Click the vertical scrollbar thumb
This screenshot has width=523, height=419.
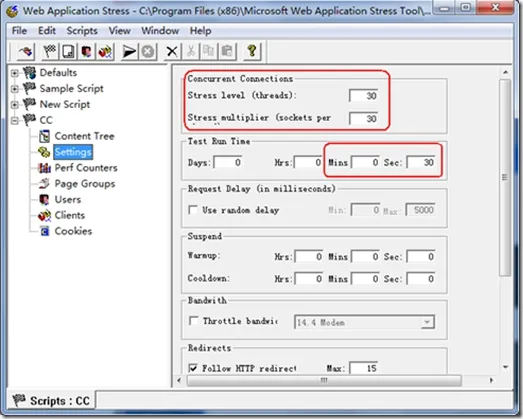pos(505,178)
